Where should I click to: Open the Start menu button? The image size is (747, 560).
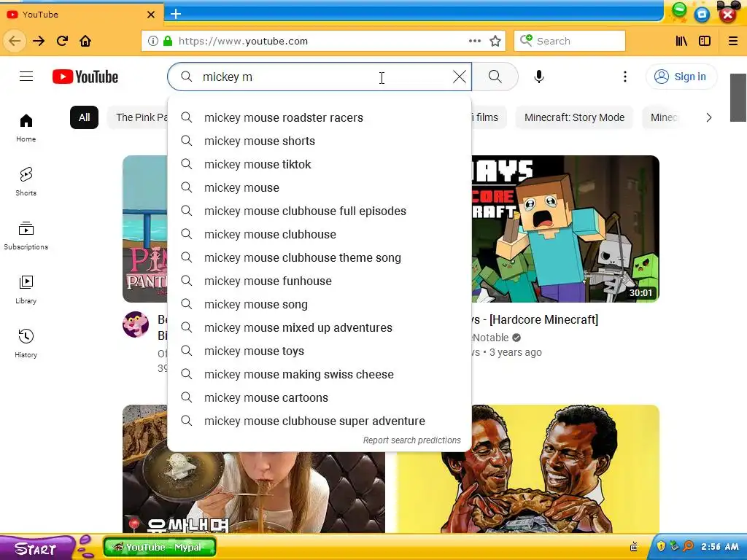pos(36,548)
